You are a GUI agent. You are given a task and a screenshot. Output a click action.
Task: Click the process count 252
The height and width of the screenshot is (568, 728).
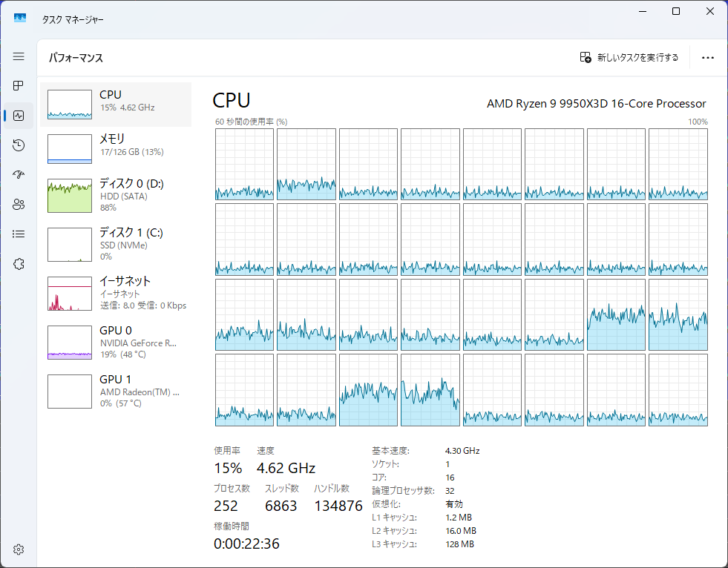226,506
